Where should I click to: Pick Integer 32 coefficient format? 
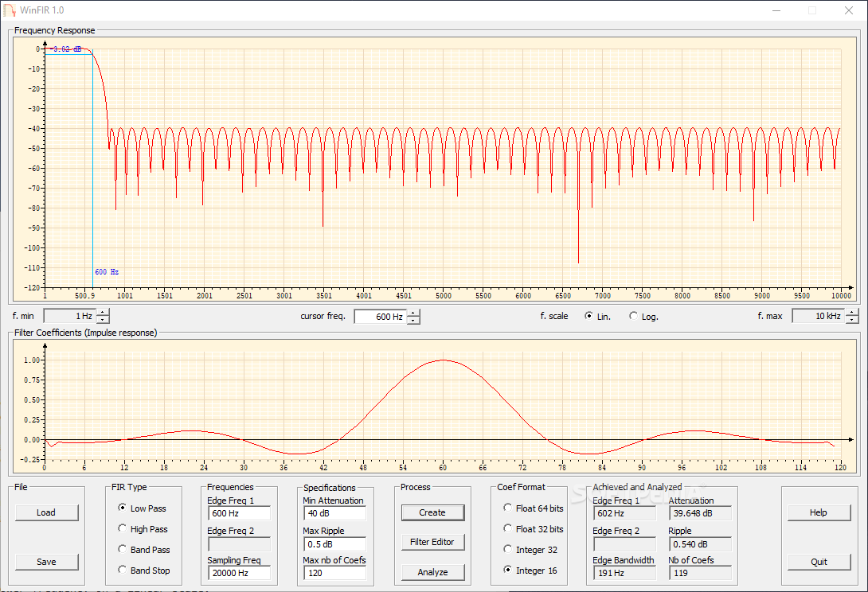click(x=530, y=549)
